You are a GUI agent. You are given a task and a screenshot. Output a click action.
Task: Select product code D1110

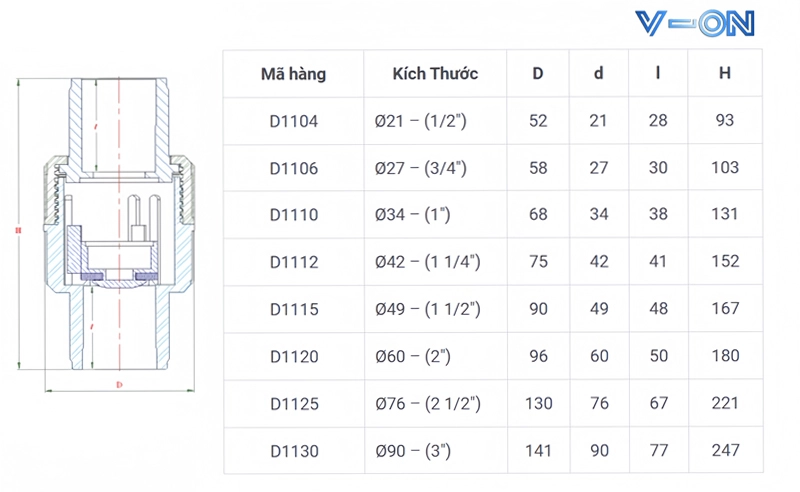tap(293, 215)
